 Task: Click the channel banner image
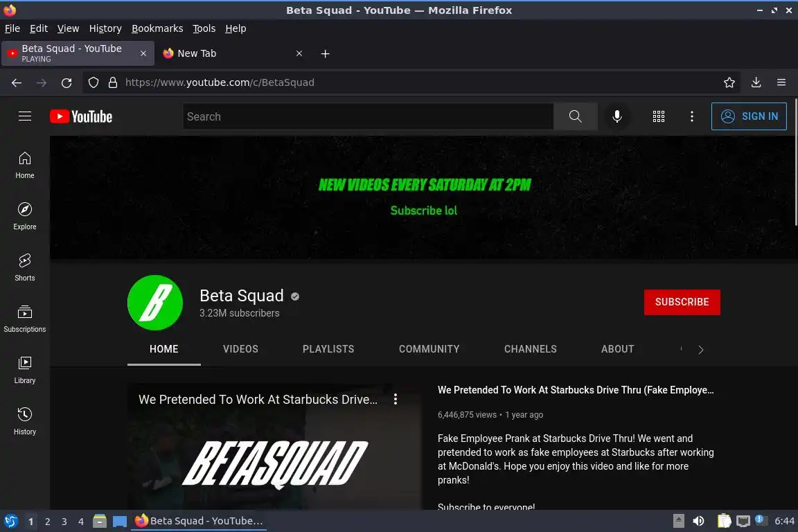423,197
